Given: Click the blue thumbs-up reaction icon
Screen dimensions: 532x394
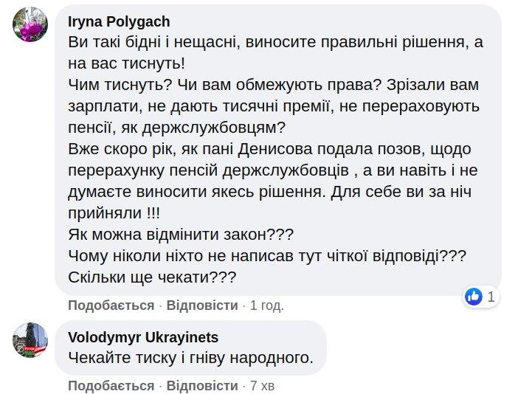Looking at the screenshot, I should coord(473,297).
